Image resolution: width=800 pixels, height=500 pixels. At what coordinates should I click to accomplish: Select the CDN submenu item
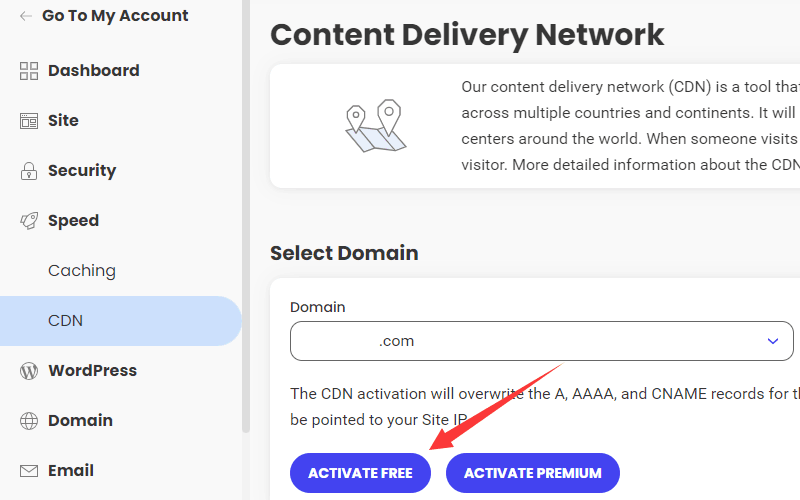[66, 321]
